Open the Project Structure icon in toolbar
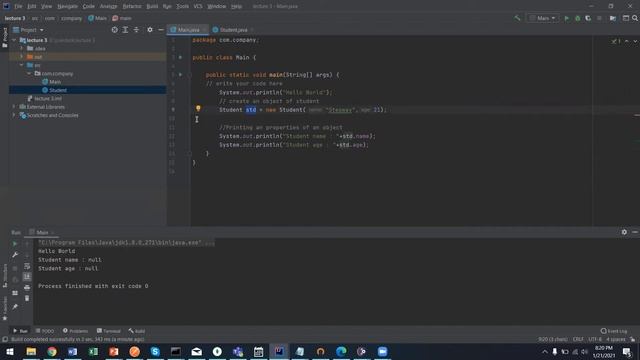The image size is (640, 360). coord(613,18)
